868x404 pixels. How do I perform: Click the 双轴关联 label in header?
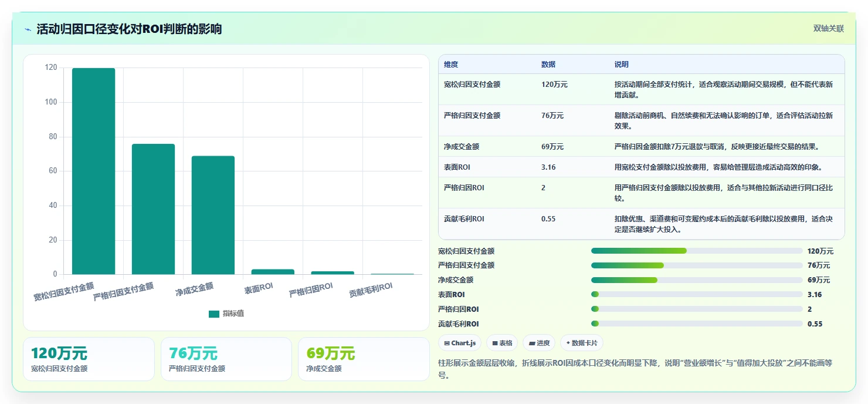(828, 29)
